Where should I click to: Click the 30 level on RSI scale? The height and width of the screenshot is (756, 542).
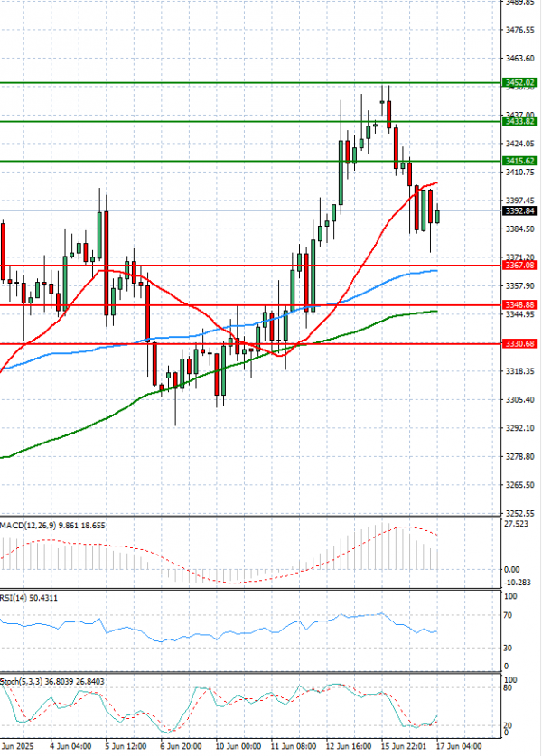(508, 649)
